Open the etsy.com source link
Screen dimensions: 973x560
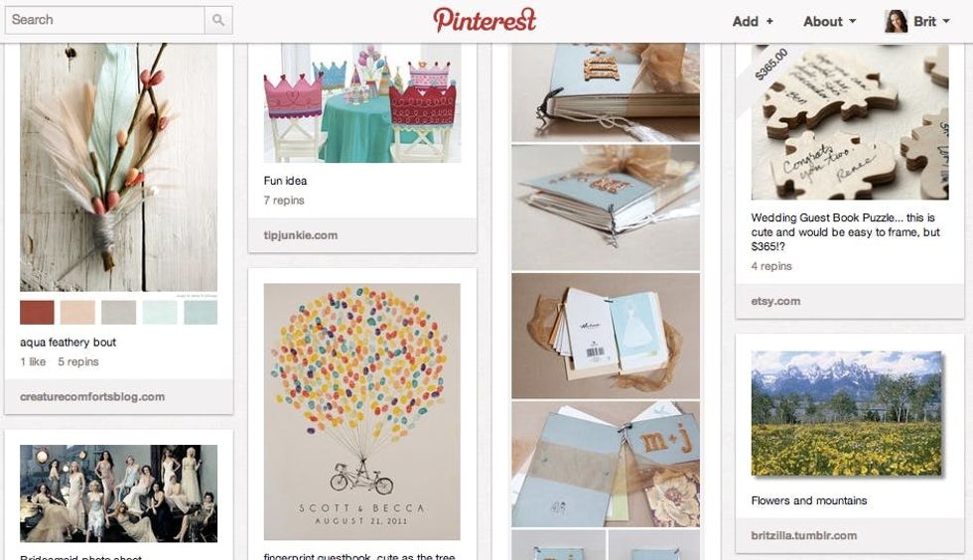pos(775,301)
